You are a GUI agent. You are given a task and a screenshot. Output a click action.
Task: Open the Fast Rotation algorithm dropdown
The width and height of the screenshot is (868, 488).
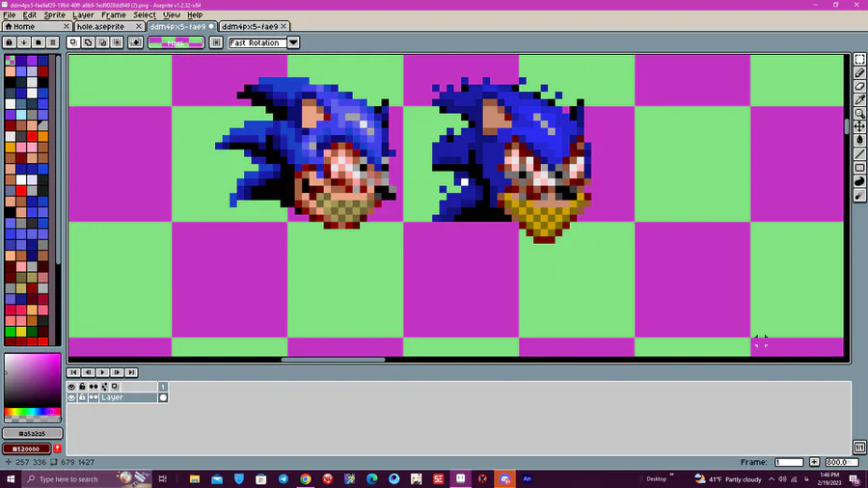[x=293, y=42]
